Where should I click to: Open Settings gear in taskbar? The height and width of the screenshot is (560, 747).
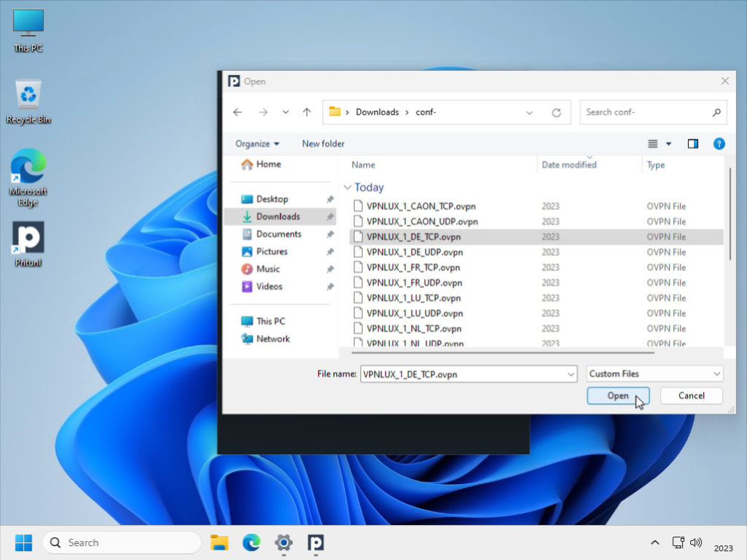[283, 542]
